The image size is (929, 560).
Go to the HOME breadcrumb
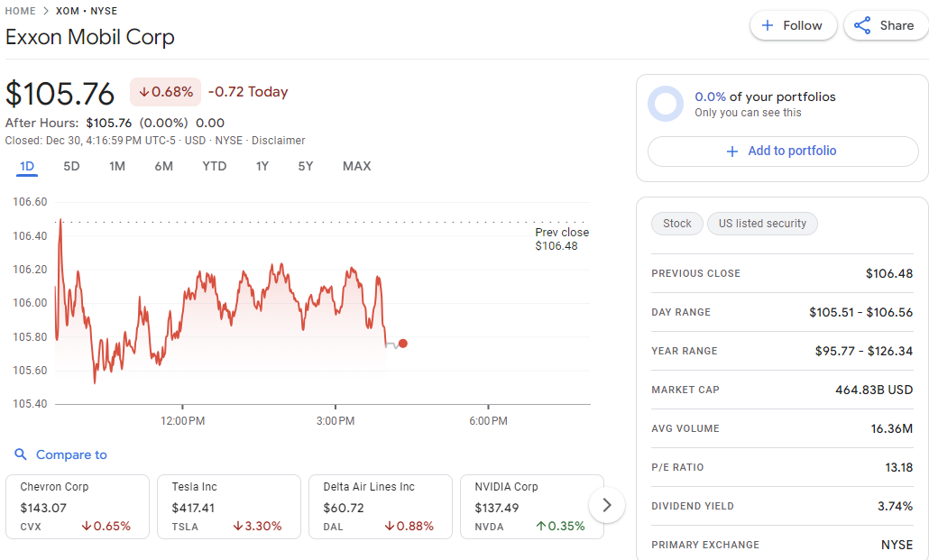(20, 11)
